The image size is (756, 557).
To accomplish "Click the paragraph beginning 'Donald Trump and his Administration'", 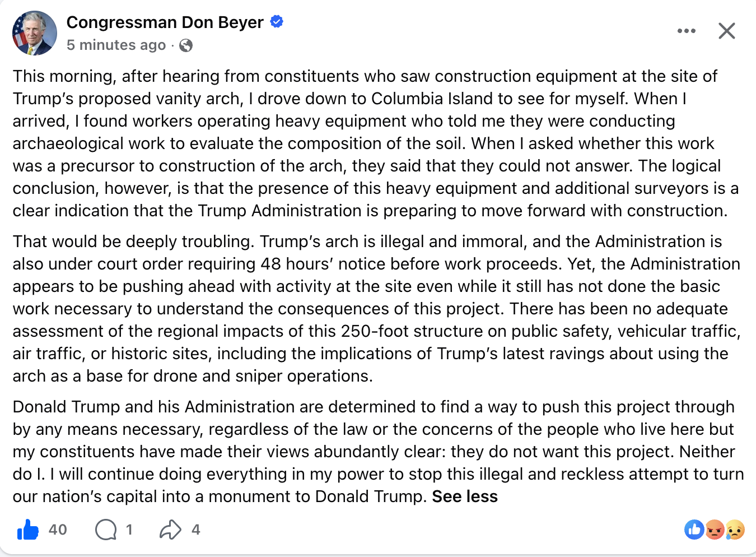I will (379, 452).
